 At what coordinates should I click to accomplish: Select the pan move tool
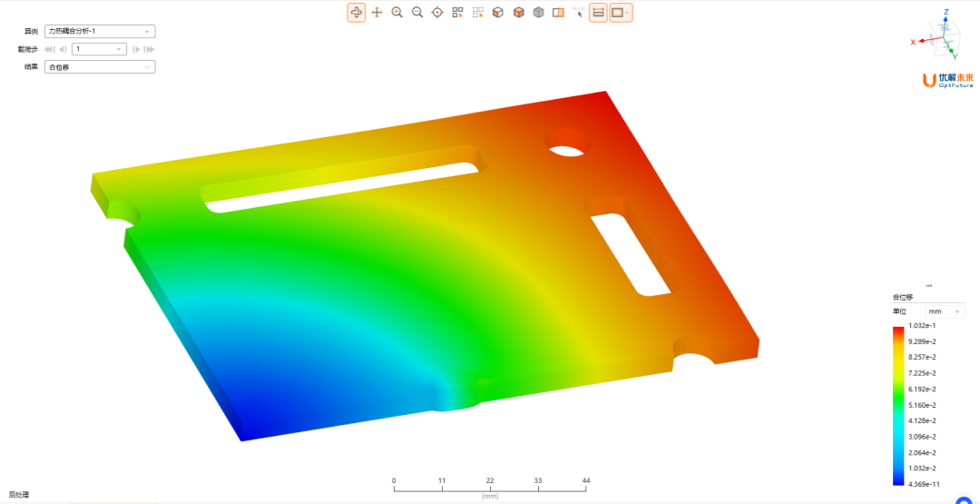377,13
